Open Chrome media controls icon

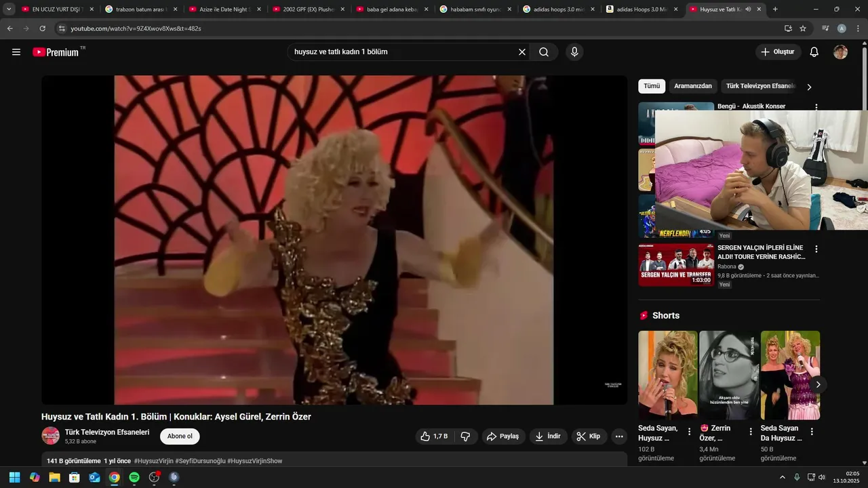[825, 28]
